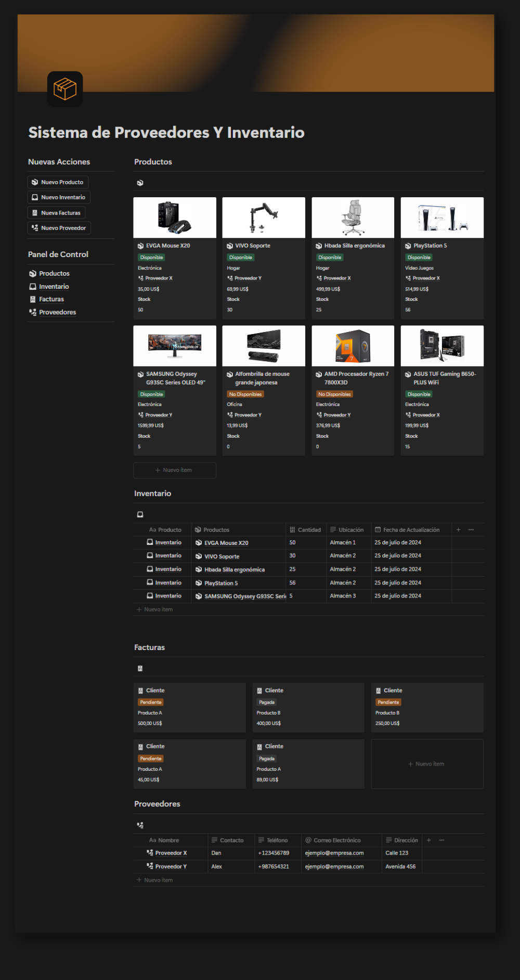The image size is (520, 980).
Task: Click the Dirección column header
Action: tap(402, 840)
